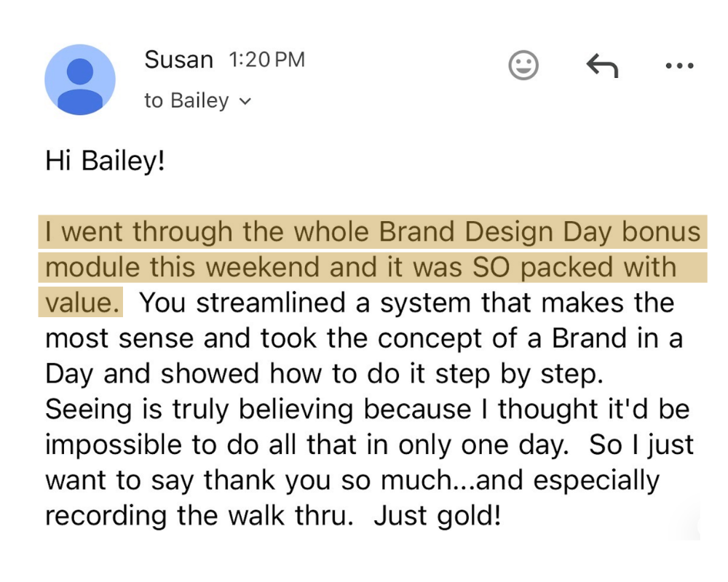Click the reply arrow icon
The height and width of the screenshot is (582, 728).
(602, 66)
